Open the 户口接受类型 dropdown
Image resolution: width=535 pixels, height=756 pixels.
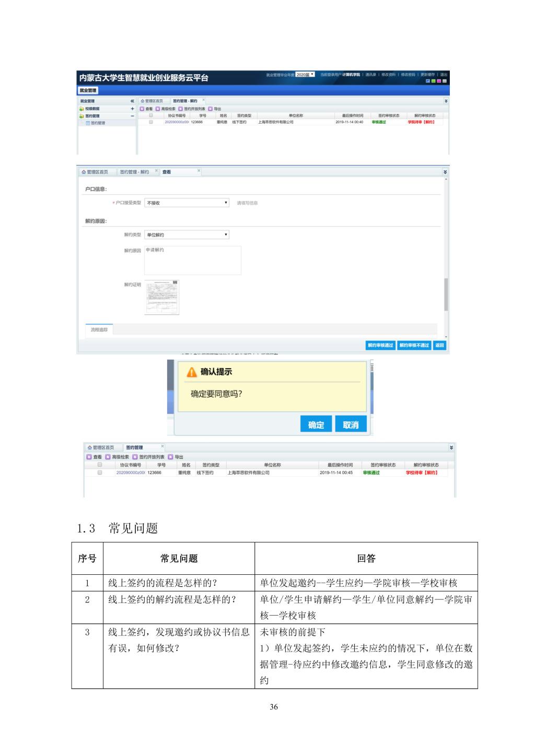coord(187,203)
